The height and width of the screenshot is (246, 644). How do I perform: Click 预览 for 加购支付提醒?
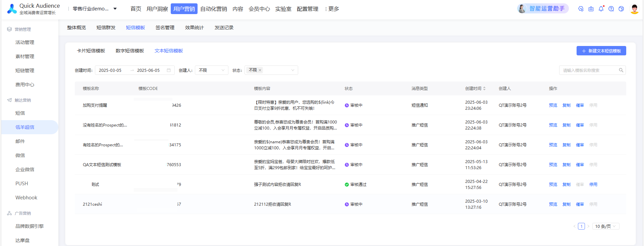pos(553,105)
